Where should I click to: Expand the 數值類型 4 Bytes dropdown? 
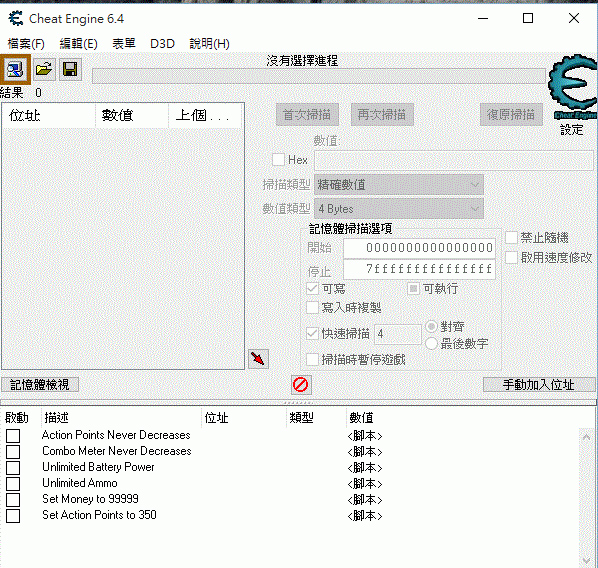pos(399,209)
